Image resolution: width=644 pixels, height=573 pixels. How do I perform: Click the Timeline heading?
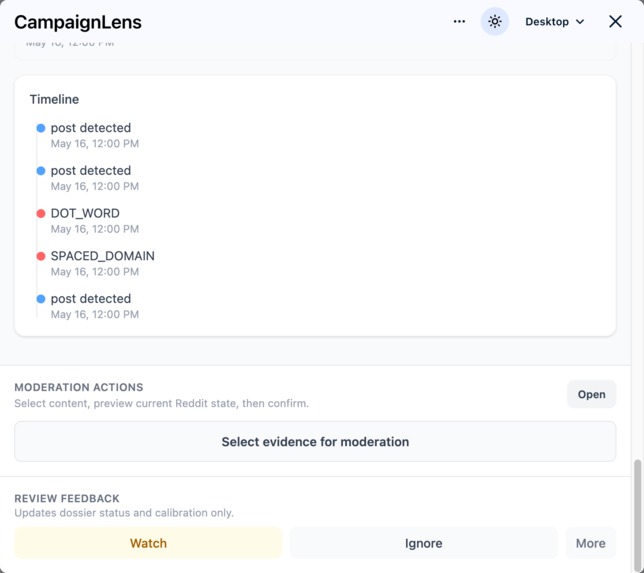54,99
